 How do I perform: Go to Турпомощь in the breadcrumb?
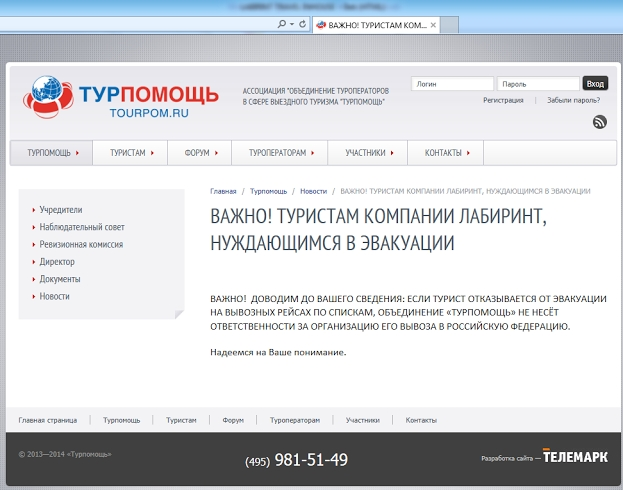(268, 191)
